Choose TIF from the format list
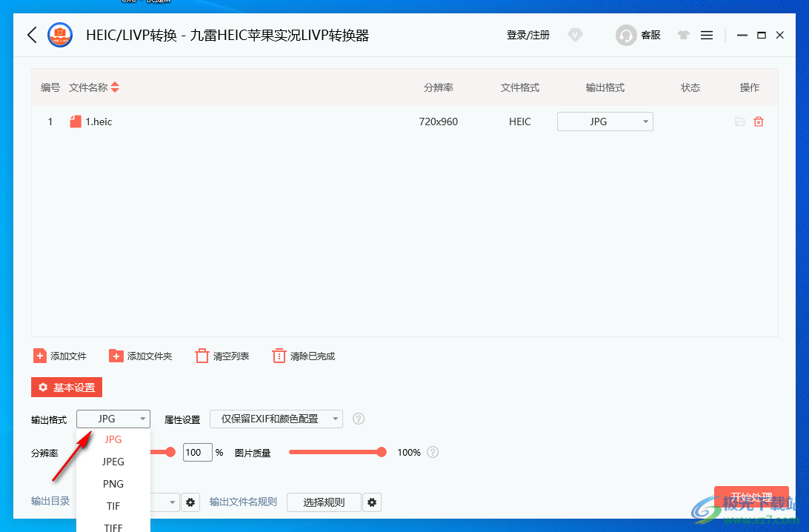The height and width of the screenshot is (532, 809). pos(113,505)
